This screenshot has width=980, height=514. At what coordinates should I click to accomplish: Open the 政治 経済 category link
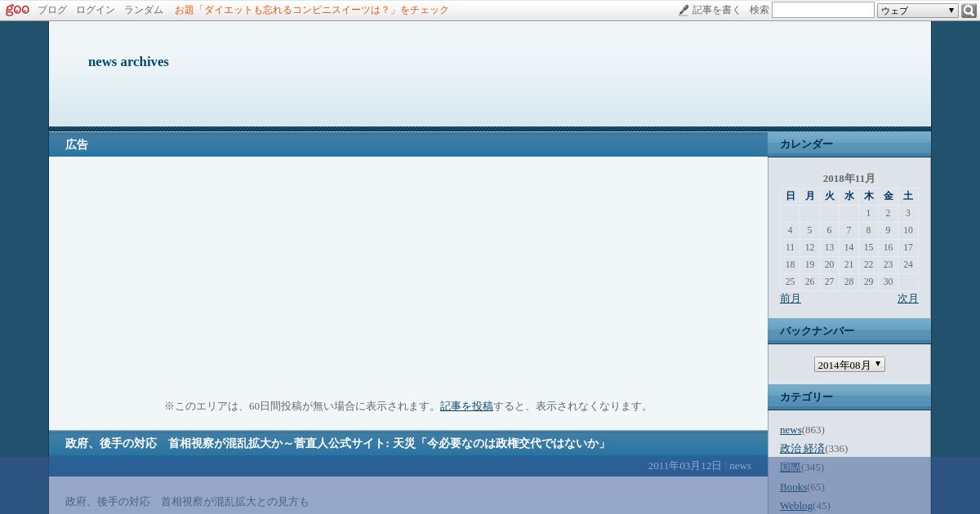pos(802,449)
